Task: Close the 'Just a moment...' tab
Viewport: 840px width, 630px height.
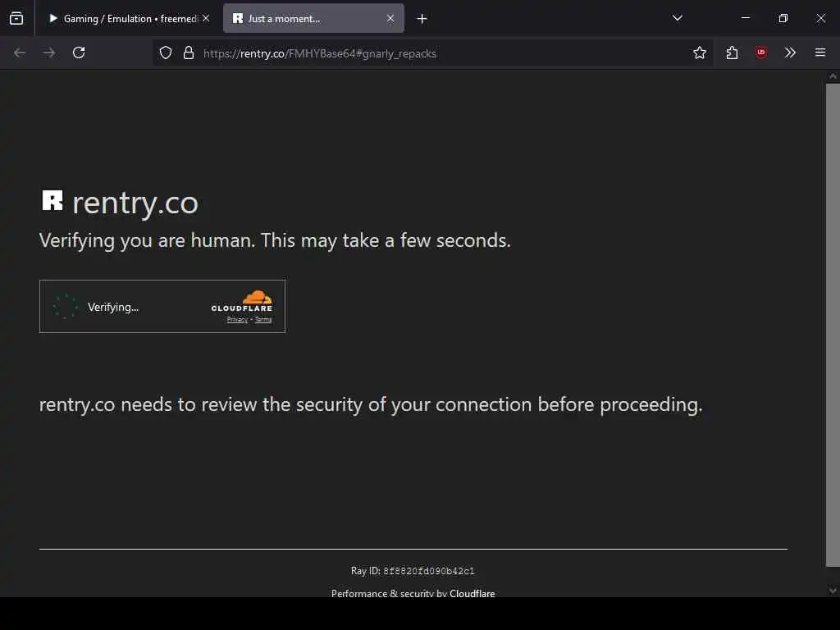Action: tap(390, 18)
